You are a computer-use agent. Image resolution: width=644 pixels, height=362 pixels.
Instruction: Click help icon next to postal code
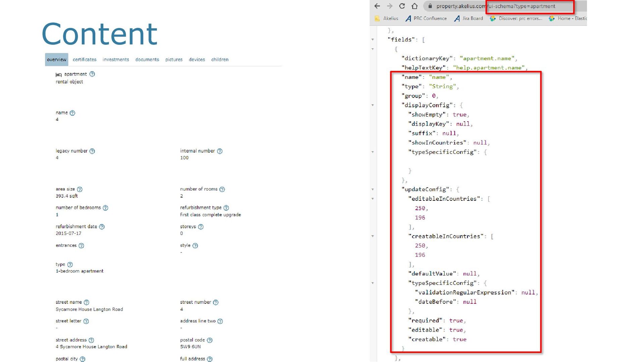[x=210, y=340]
